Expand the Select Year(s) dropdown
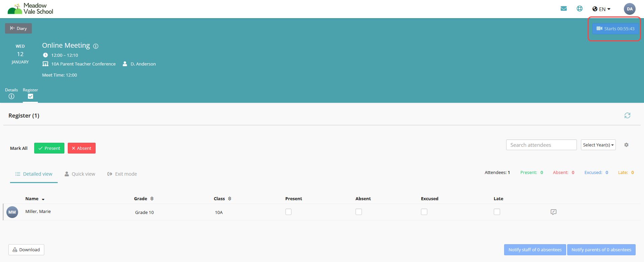The image size is (644, 262). 598,145
